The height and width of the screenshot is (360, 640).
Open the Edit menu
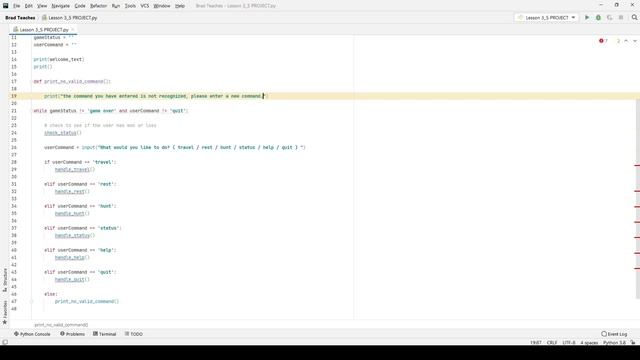(29, 6)
